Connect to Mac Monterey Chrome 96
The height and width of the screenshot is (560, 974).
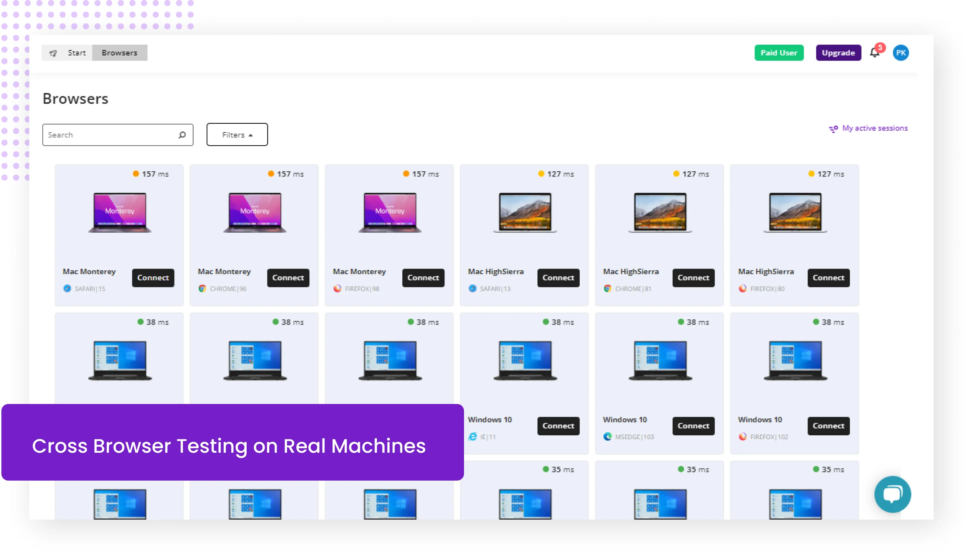click(288, 278)
